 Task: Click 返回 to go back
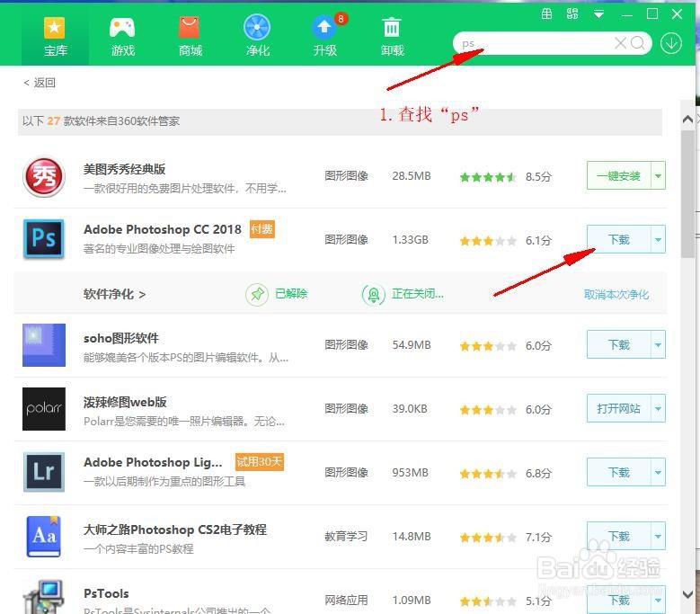(x=40, y=83)
